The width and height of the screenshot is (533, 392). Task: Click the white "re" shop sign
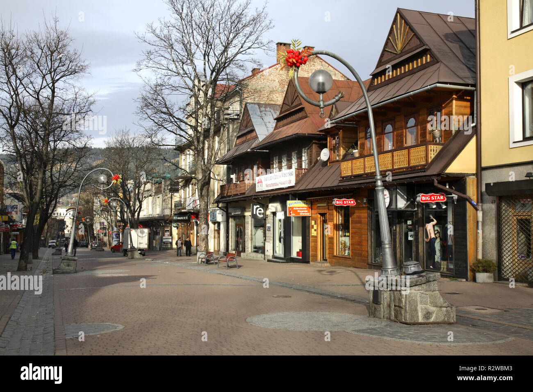pyautogui.click(x=258, y=211)
